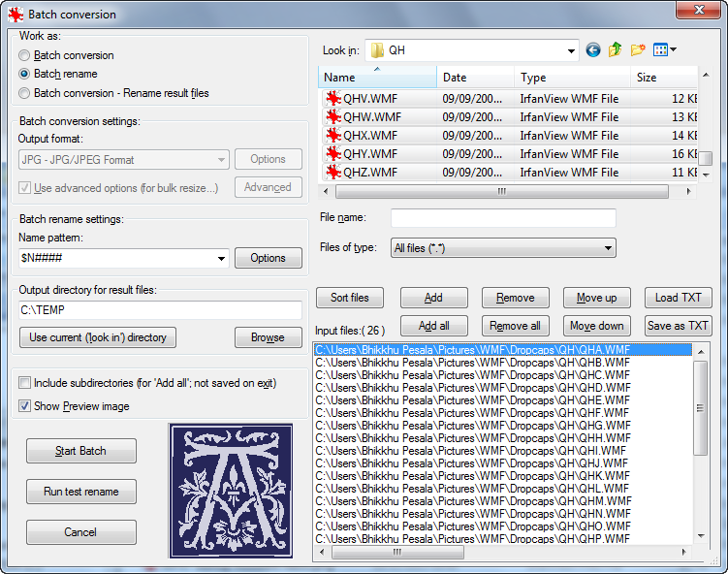Image resolution: width=728 pixels, height=574 pixels.
Task: Open the View Menu icon dropdown
Action: 665,50
